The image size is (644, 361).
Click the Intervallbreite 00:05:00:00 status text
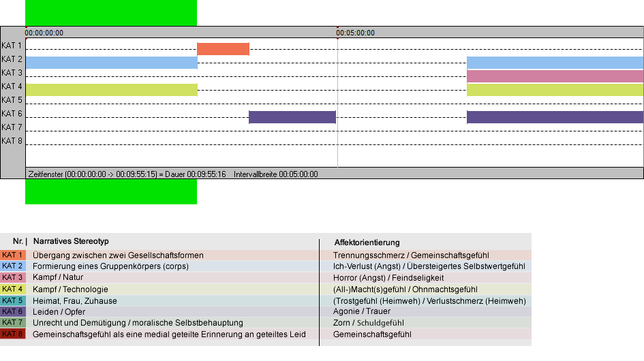[275, 174]
